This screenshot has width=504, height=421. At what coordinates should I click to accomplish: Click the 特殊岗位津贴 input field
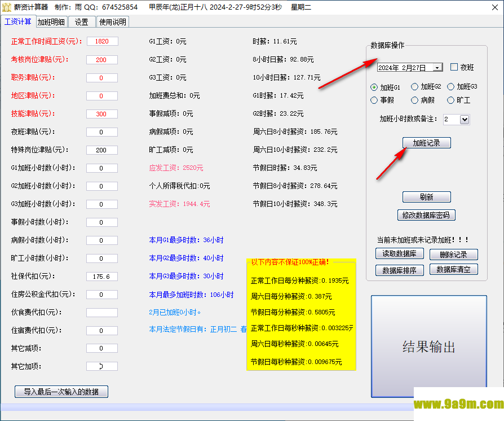(102, 150)
